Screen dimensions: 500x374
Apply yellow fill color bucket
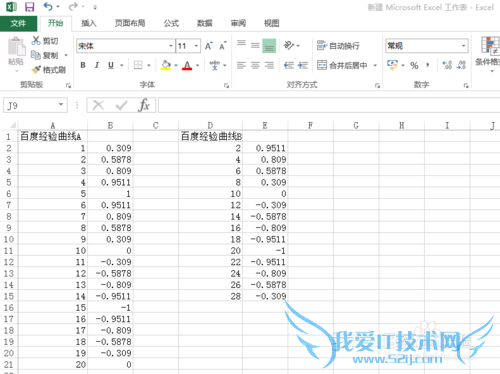point(166,65)
